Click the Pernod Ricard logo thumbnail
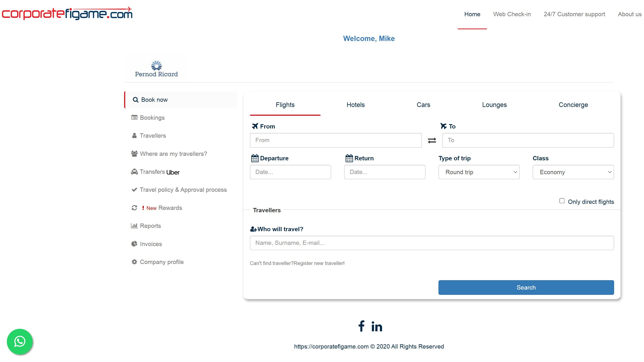Screen dimensions: 644x362 156,68
